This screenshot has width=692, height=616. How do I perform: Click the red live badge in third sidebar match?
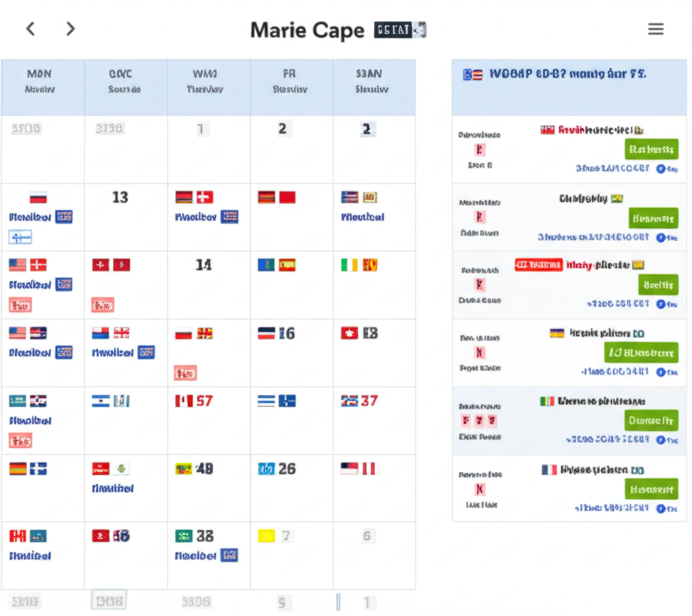[538, 265]
